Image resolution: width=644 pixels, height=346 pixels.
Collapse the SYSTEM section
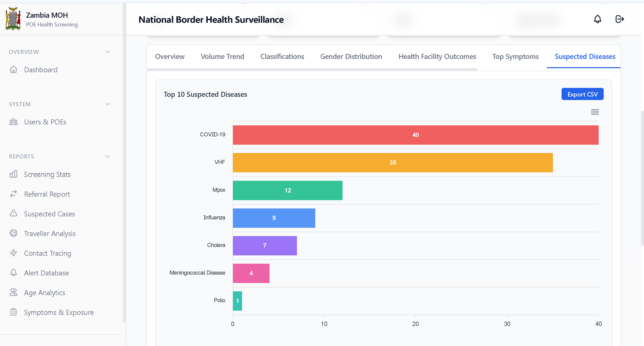(x=107, y=104)
